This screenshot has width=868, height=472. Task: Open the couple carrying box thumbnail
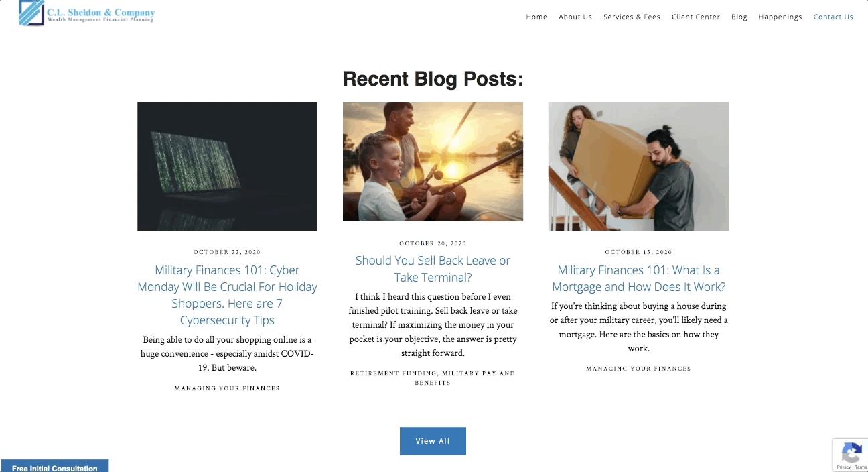pyautogui.click(x=638, y=166)
